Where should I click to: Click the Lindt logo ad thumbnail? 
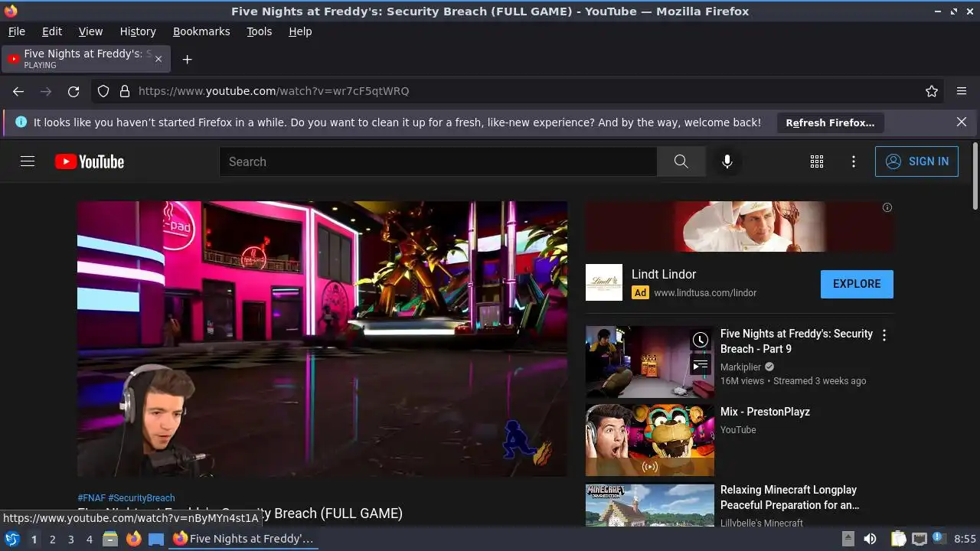click(x=604, y=282)
